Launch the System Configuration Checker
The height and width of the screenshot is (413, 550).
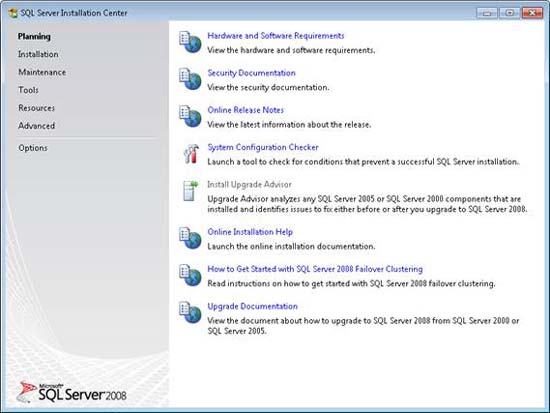pyautogui.click(x=263, y=147)
